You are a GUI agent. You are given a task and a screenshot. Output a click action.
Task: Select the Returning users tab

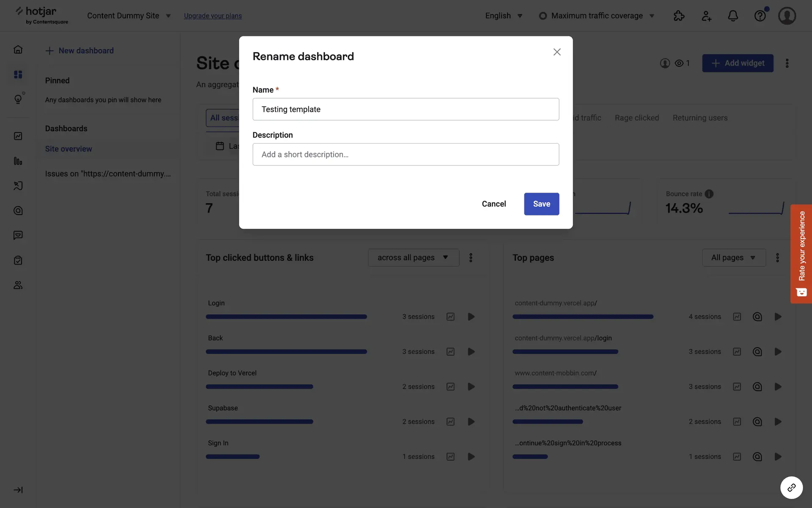[x=700, y=118]
